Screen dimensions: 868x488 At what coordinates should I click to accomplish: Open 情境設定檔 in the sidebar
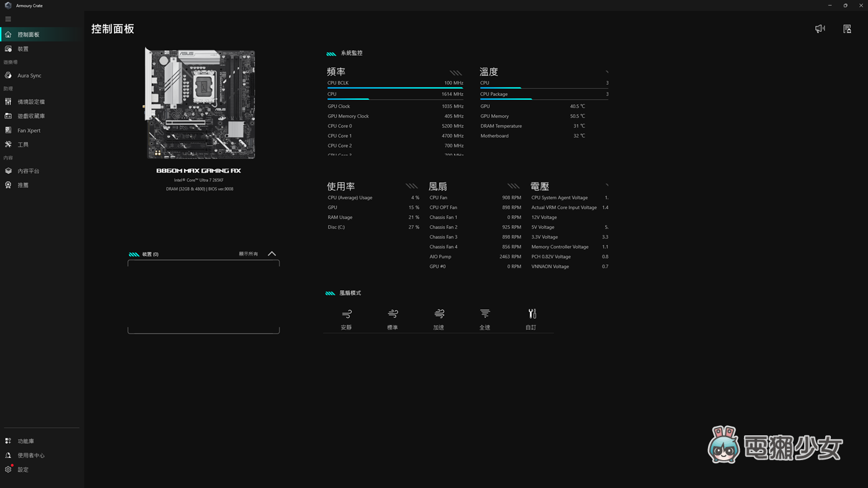(42, 102)
